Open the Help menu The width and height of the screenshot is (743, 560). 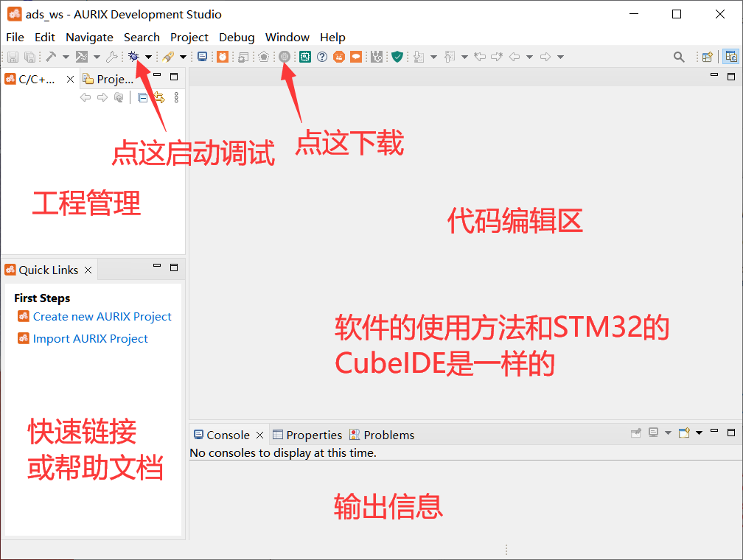point(332,37)
